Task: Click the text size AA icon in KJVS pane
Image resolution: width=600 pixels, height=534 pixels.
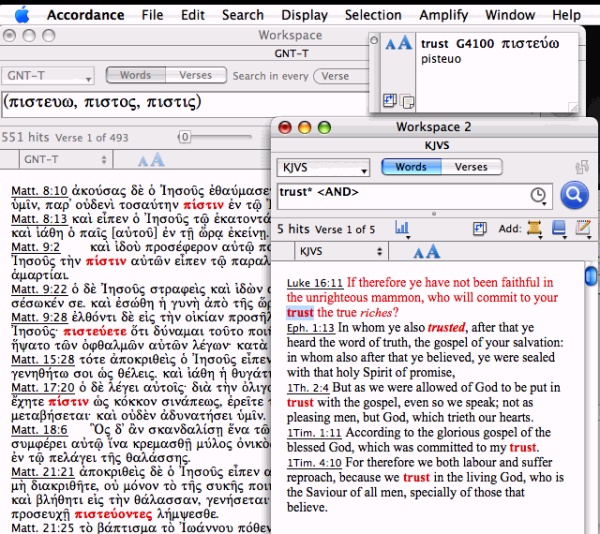Action: tap(426, 251)
